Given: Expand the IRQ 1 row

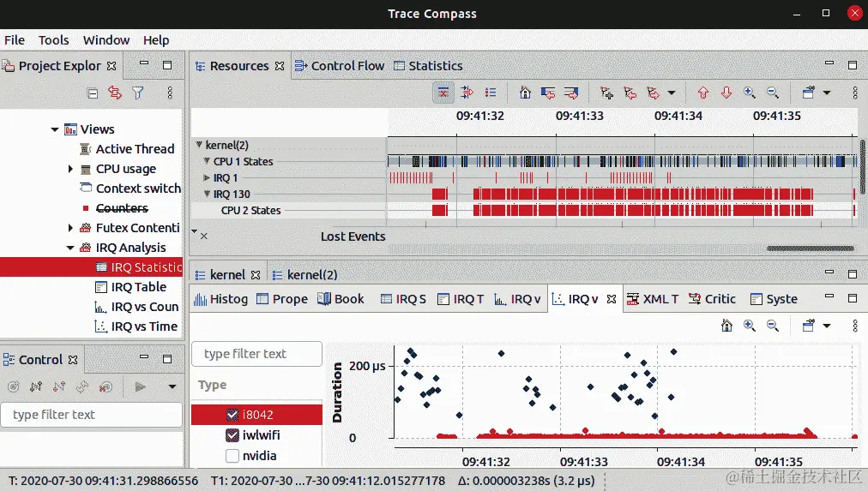Looking at the screenshot, I should click(207, 177).
